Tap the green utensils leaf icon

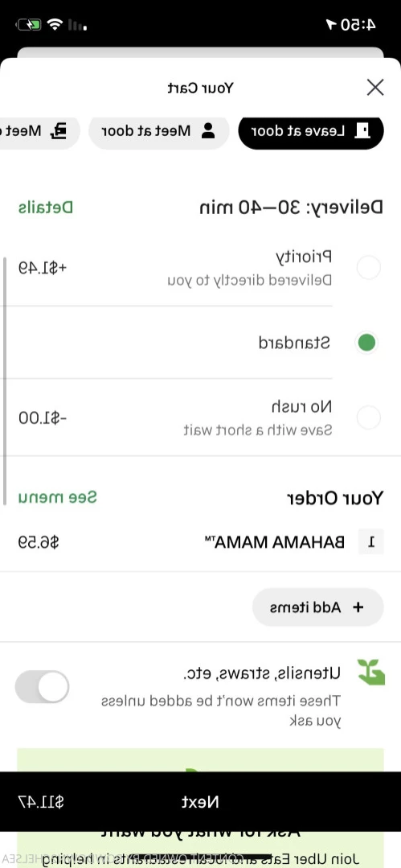371,672
